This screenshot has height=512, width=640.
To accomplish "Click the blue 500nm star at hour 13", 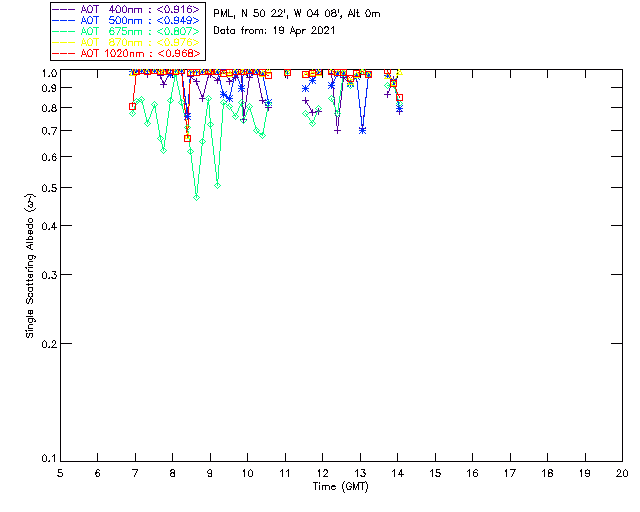I will (362, 131).
